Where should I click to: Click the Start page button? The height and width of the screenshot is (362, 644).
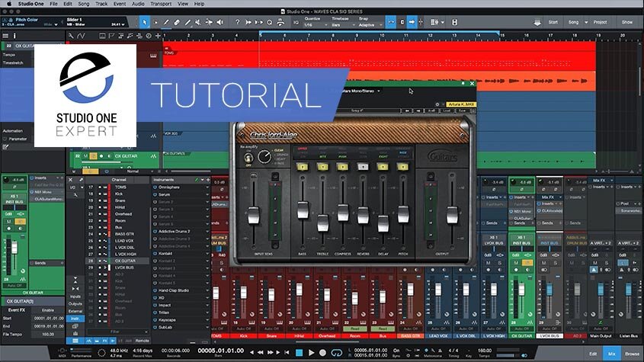tap(553, 22)
